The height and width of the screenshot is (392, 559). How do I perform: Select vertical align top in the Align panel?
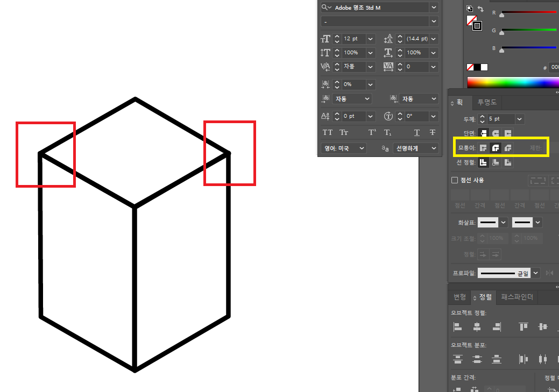tap(523, 326)
